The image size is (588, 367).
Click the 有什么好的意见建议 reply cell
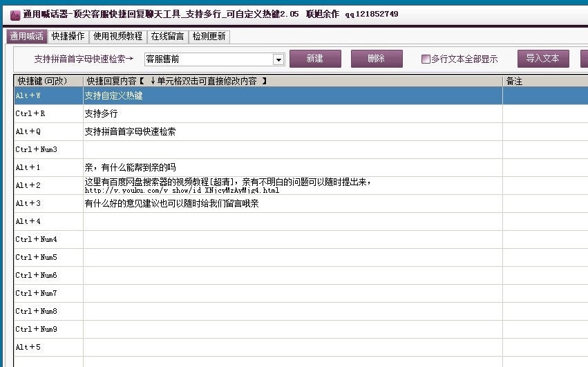click(292, 204)
